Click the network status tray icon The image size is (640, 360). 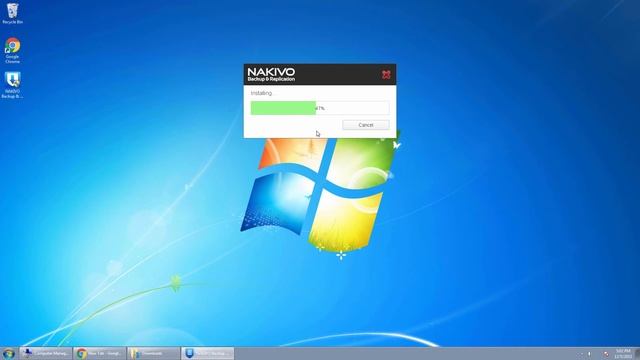click(606, 354)
